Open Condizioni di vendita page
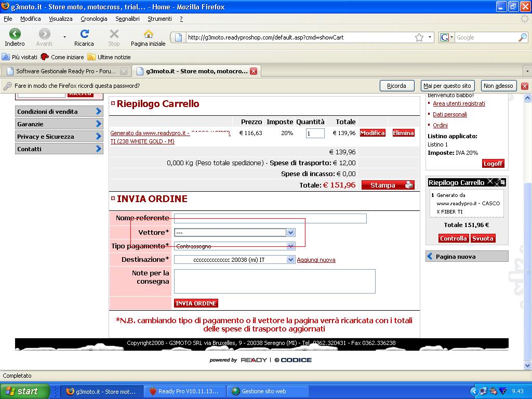The width and height of the screenshot is (532, 399). [59, 111]
